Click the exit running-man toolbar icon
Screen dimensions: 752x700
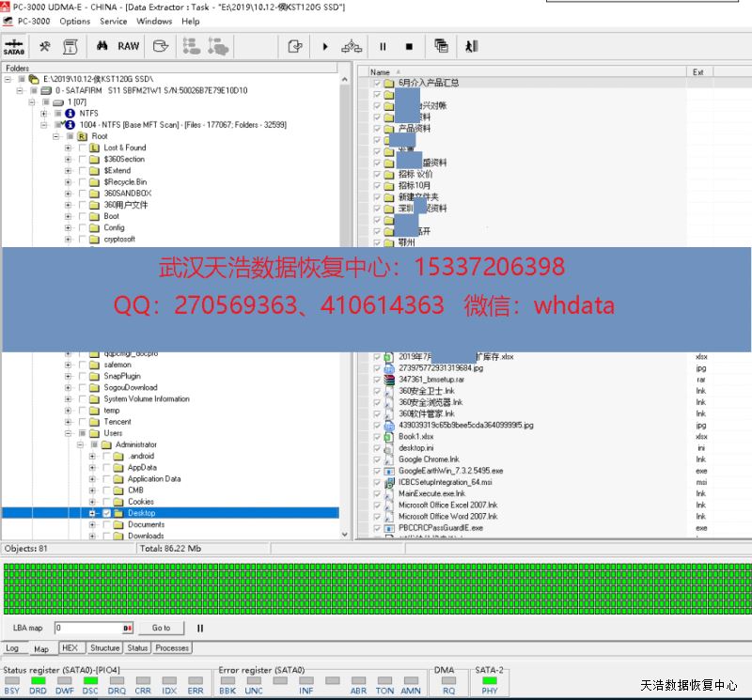coord(471,46)
